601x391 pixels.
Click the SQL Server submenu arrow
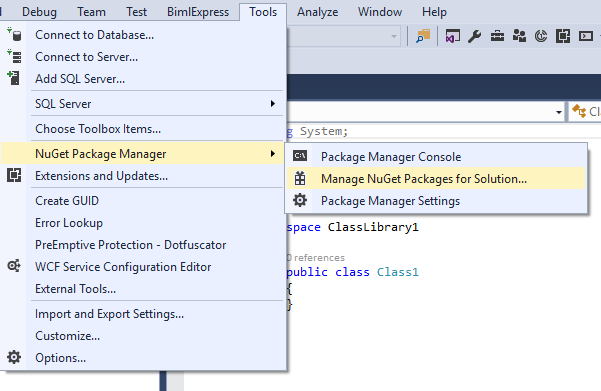[x=273, y=104]
